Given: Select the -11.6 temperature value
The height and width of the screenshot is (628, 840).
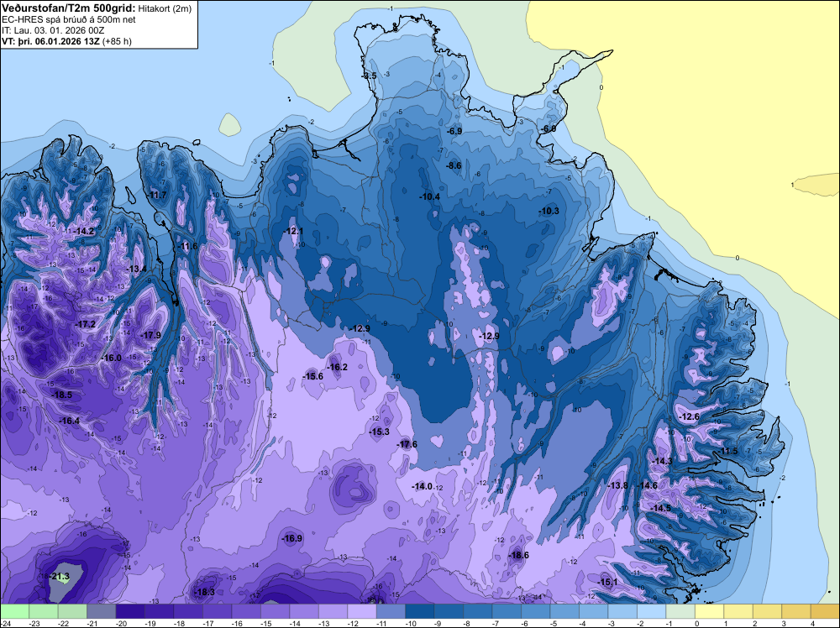Looking at the screenshot, I should [x=188, y=247].
